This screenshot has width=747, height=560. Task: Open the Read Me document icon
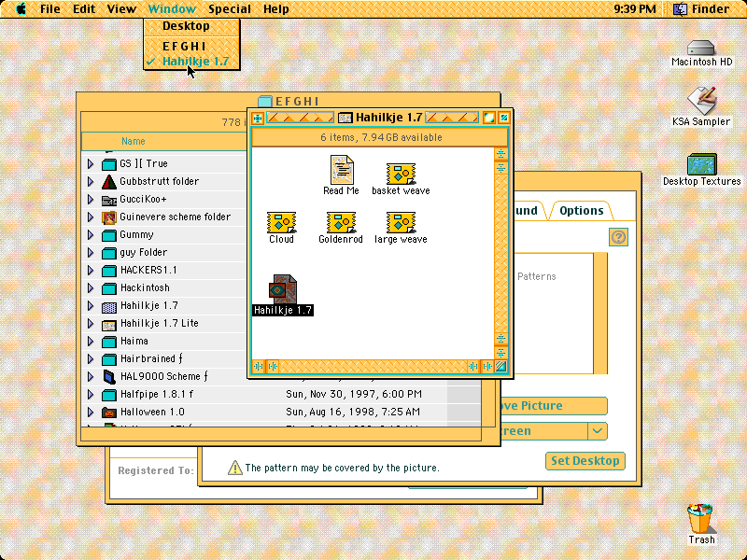coord(342,170)
